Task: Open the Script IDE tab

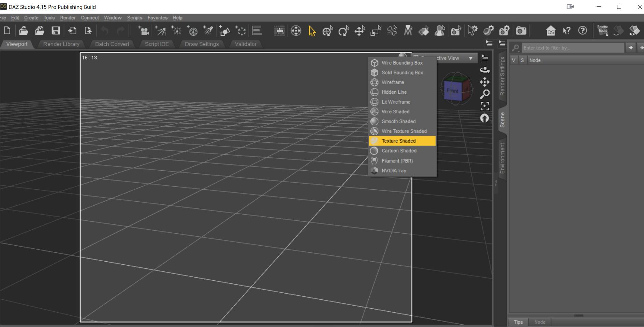Action: [x=157, y=44]
